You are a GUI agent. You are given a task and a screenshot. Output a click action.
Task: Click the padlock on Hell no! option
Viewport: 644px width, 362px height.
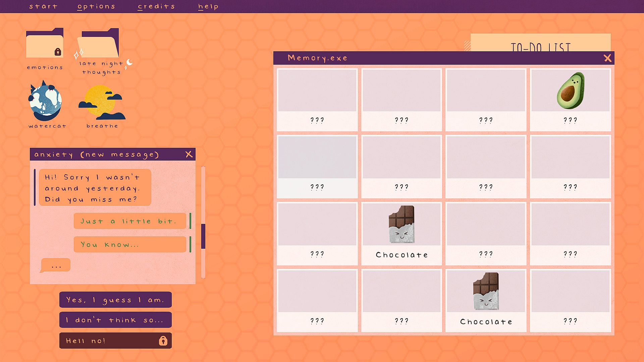[163, 341]
